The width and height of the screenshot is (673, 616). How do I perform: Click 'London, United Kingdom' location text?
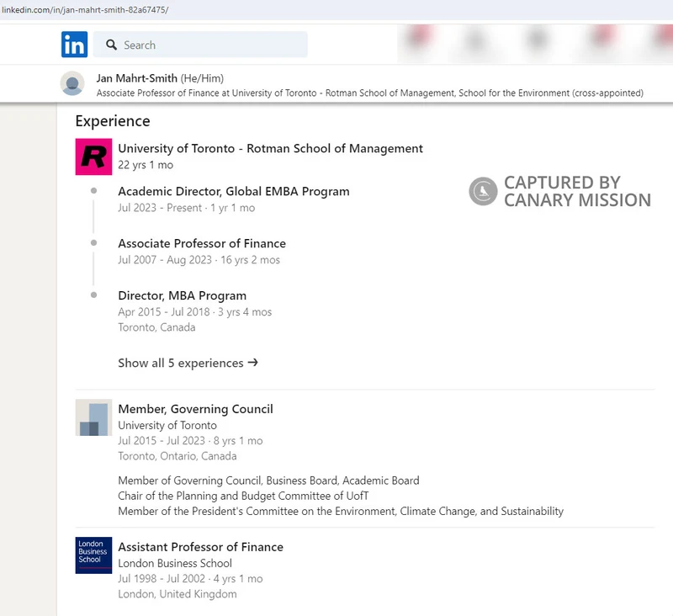click(178, 594)
